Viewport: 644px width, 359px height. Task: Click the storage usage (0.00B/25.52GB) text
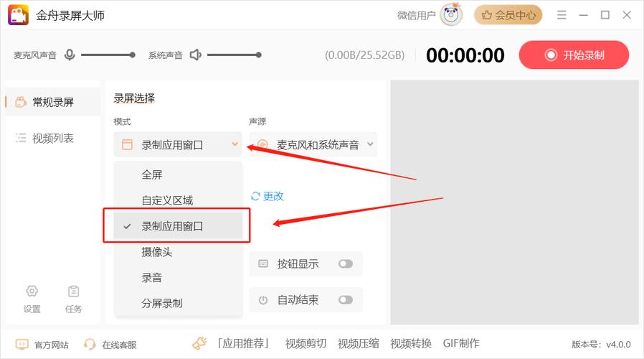[364, 55]
